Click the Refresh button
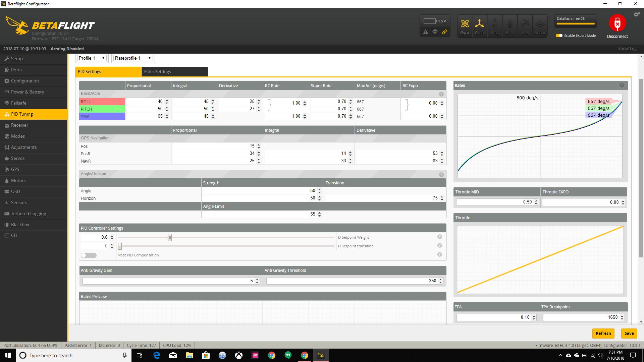 pos(603,333)
